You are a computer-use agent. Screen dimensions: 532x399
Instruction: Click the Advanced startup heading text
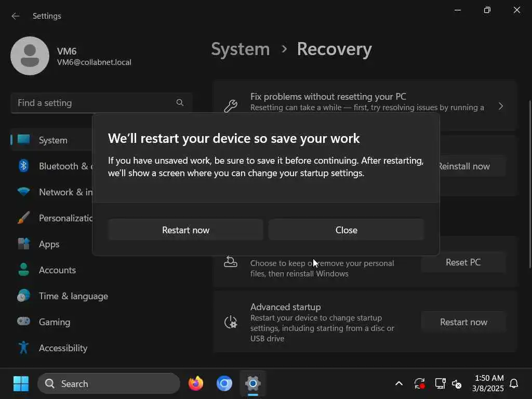[x=285, y=307]
